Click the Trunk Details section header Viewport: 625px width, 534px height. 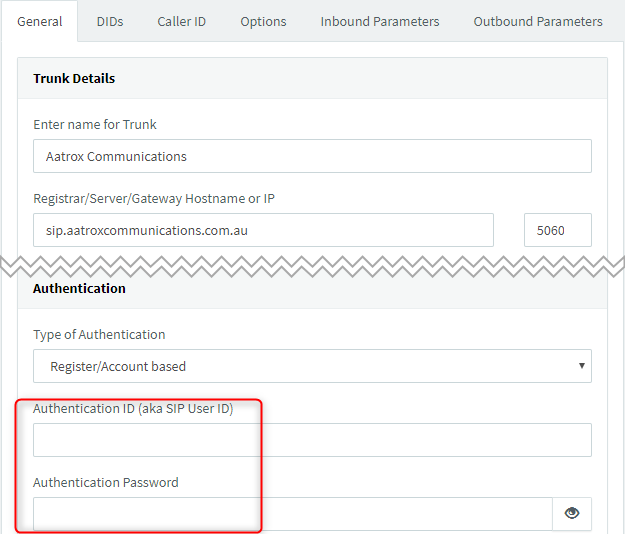point(74,79)
